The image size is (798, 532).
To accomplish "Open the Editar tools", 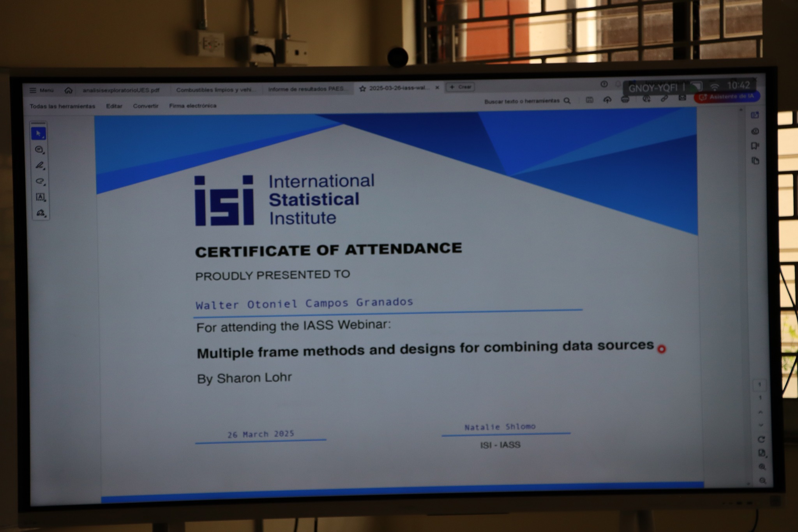I will coord(114,106).
